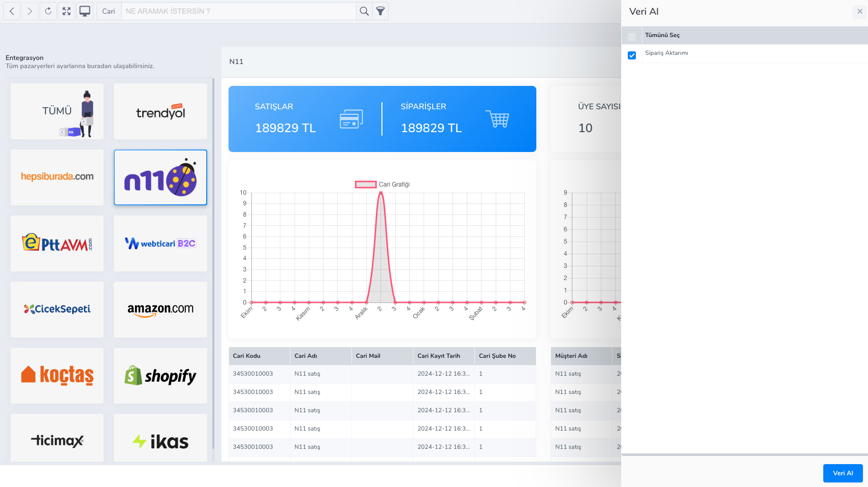Check the Tümünü Seç checkbox
868x487 pixels.
point(632,37)
